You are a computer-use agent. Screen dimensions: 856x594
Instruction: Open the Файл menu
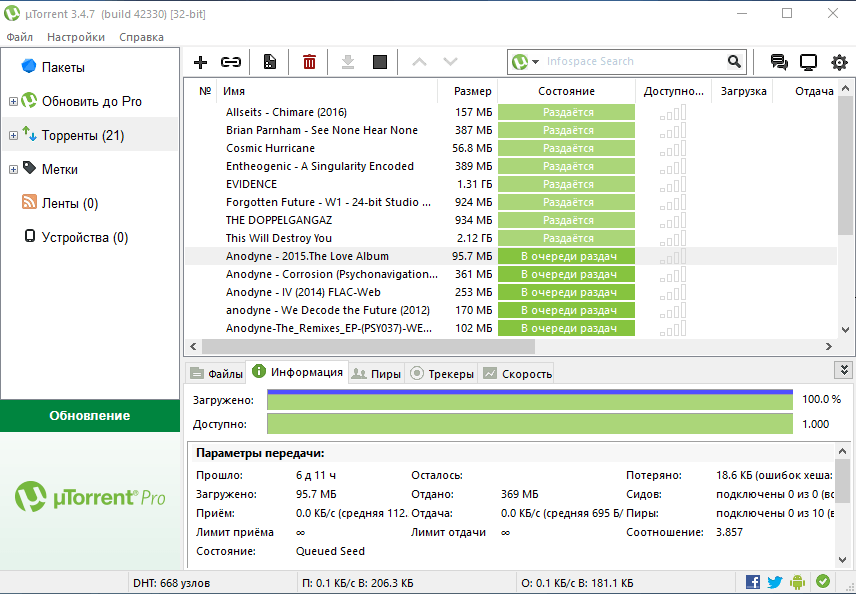tap(19, 37)
